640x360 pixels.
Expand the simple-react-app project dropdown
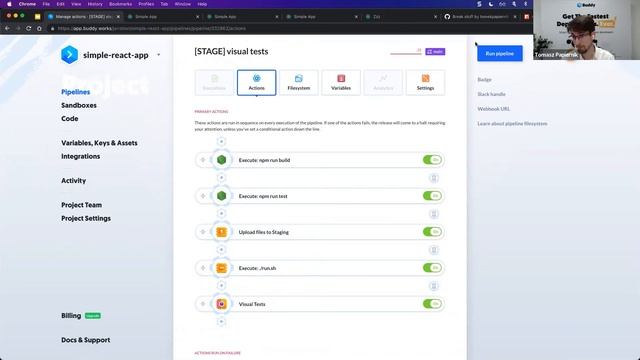point(158,55)
